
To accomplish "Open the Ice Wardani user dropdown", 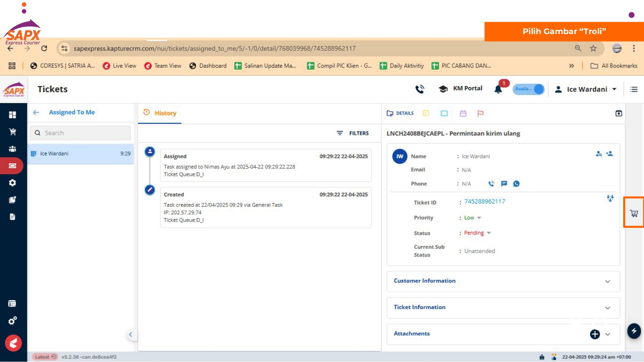I will (x=585, y=89).
